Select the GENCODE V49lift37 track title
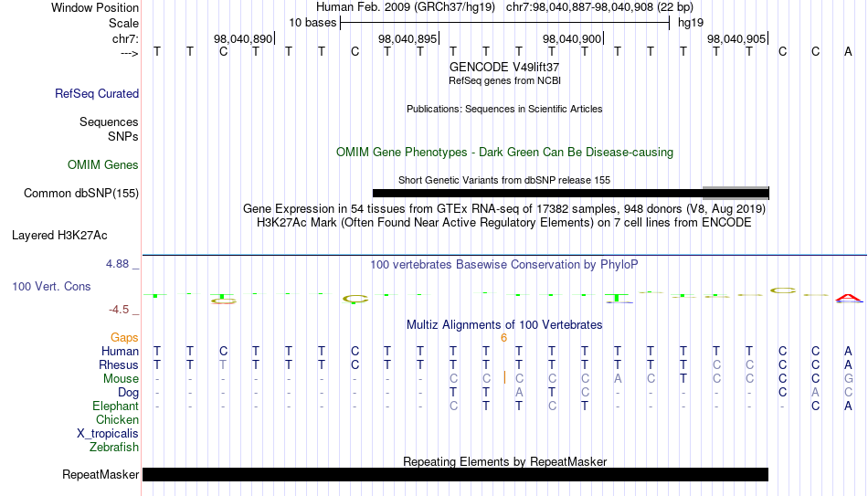 click(x=504, y=67)
